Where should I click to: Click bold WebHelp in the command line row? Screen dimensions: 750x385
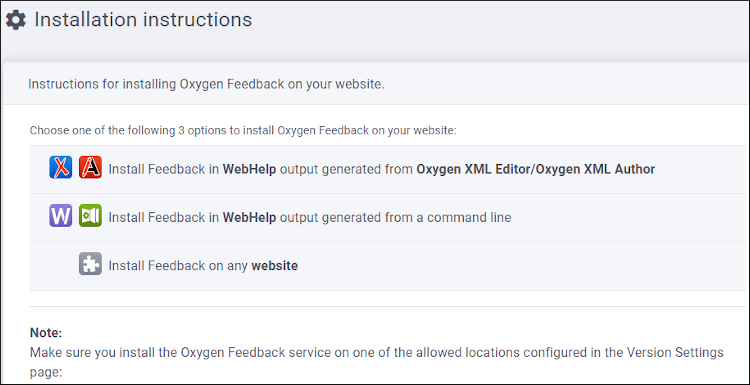(249, 218)
